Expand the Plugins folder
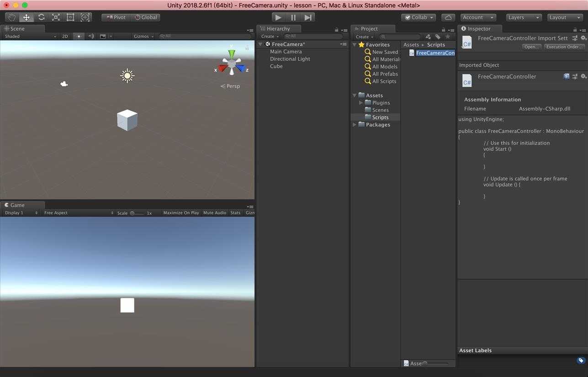Viewport: 588px width, 377px height. pos(361,102)
